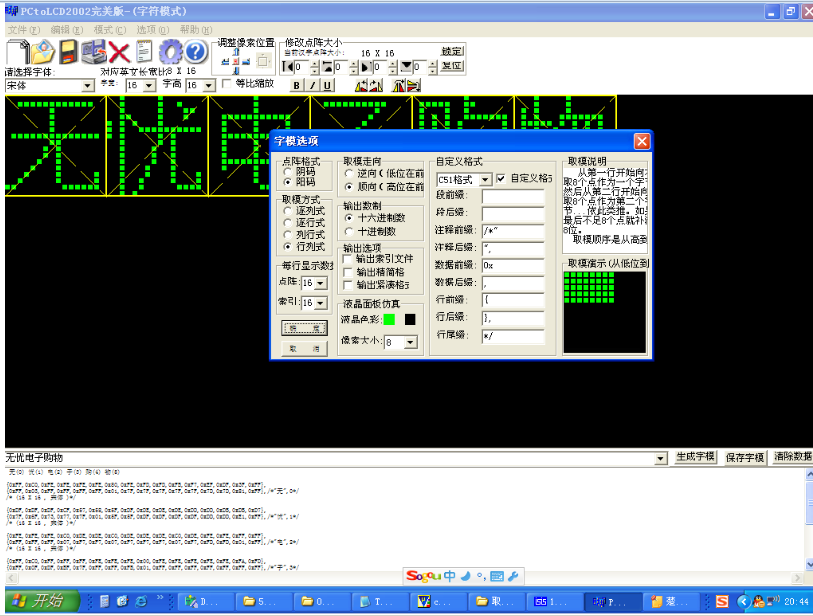Click the Sogou S tray icon
The height and width of the screenshot is (616, 813).
(722, 601)
